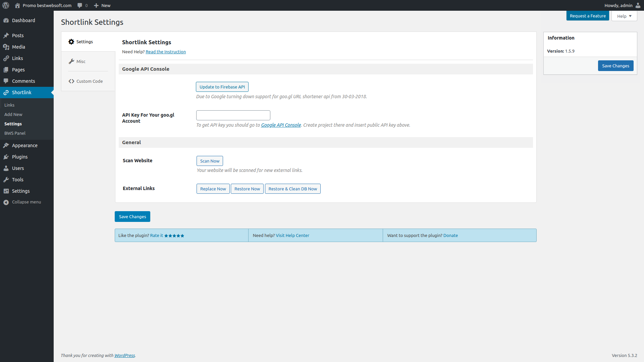644x362 pixels.
Task: Click the Pages icon in sidebar
Action: pyautogui.click(x=6, y=70)
